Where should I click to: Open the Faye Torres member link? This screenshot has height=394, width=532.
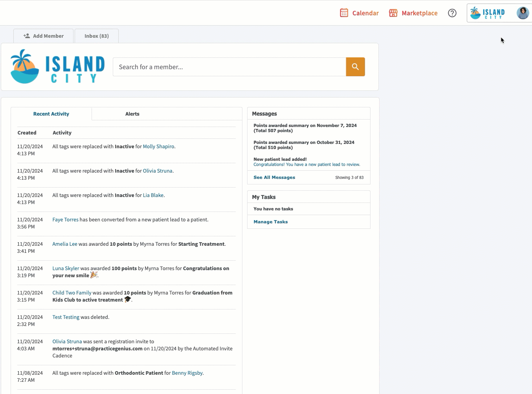pyautogui.click(x=65, y=220)
